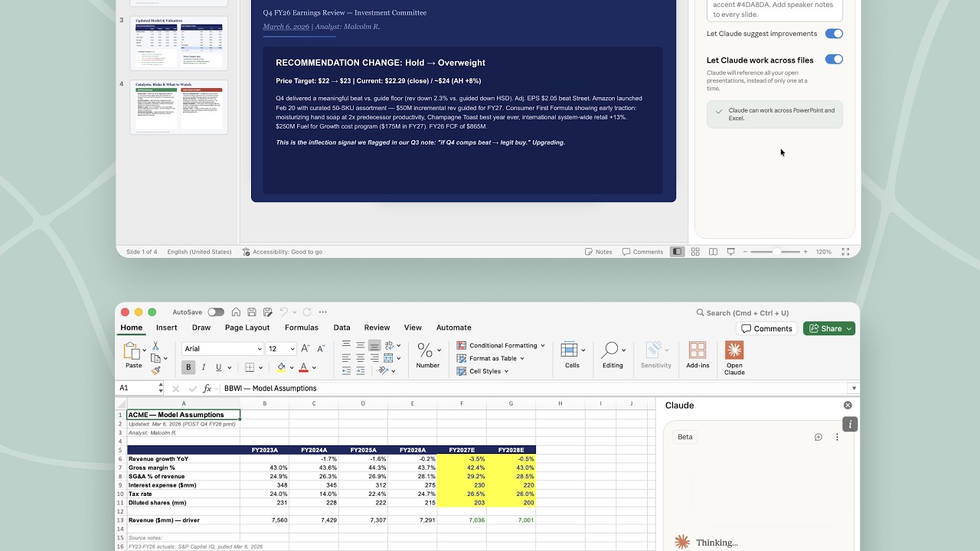
Task: Select slide 4 thumbnail Catalysts, Risks
Action: (x=178, y=107)
